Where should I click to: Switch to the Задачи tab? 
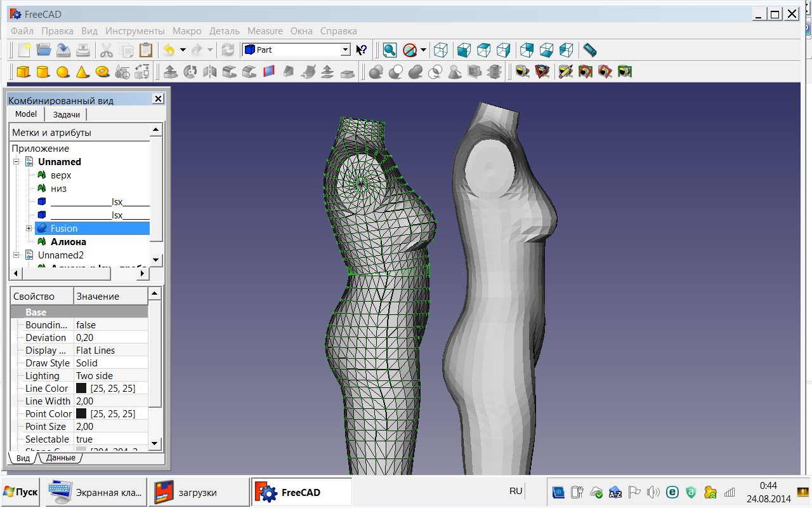[67, 114]
